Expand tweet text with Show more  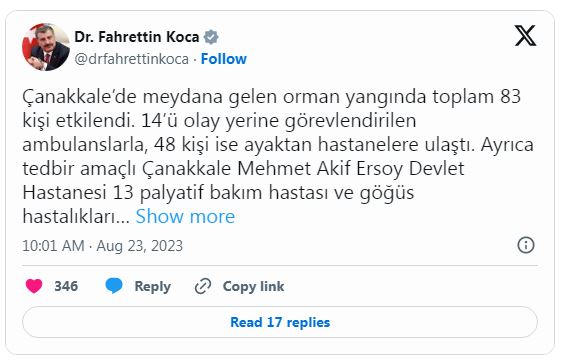coord(185,216)
